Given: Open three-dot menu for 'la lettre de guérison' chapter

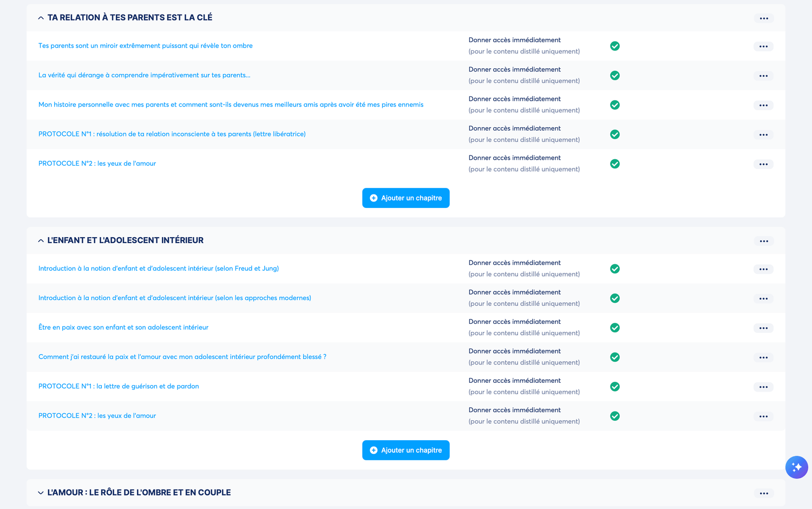Looking at the screenshot, I should (763, 387).
